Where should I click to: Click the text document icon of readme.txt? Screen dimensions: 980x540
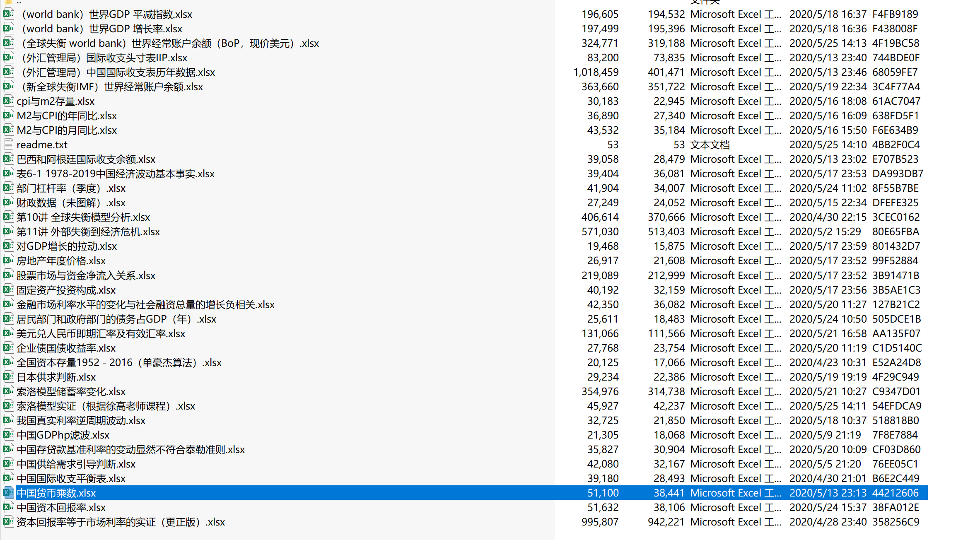[8, 145]
